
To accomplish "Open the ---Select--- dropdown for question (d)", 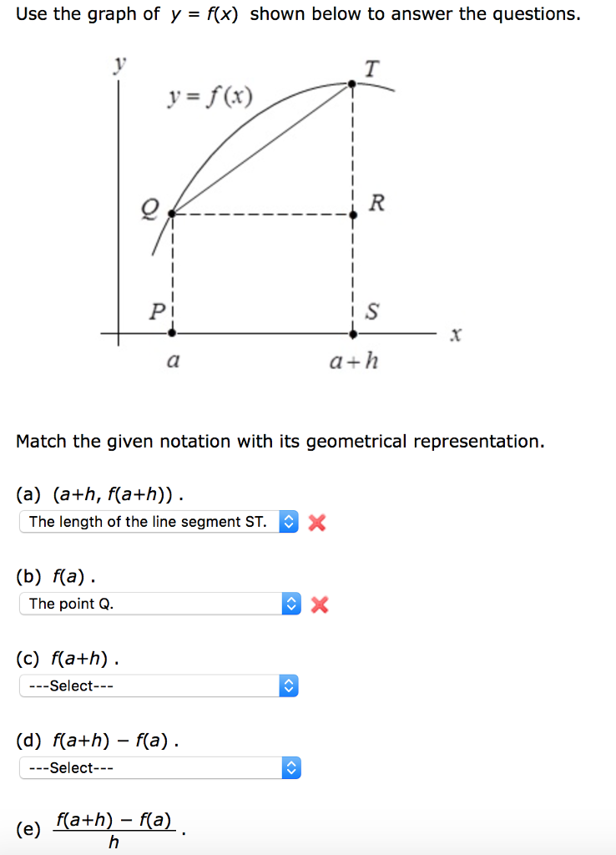I will pos(159,767).
